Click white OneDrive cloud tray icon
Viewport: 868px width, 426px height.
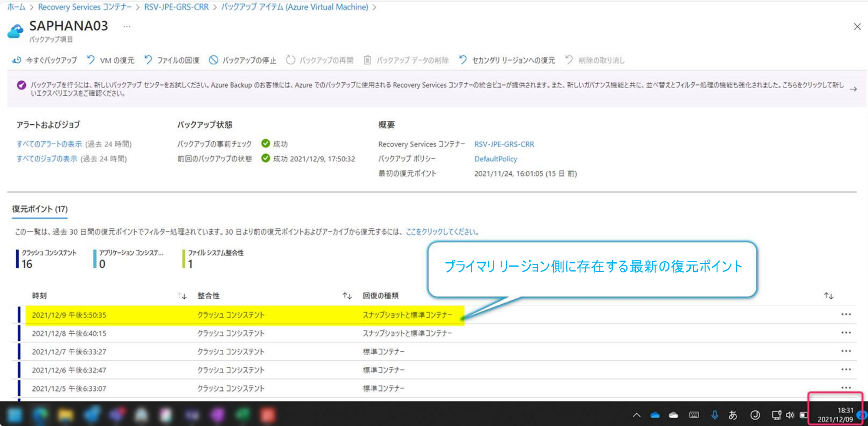pyautogui.click(x=673, y=415)
